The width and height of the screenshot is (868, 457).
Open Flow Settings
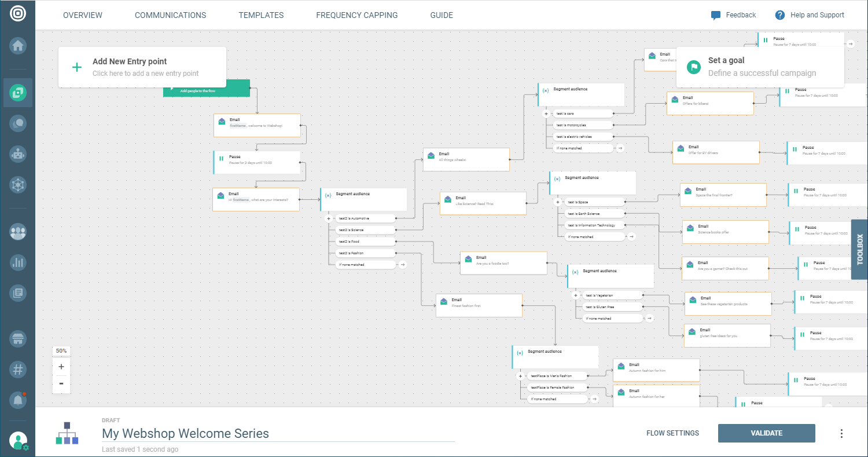pos(672,433)
